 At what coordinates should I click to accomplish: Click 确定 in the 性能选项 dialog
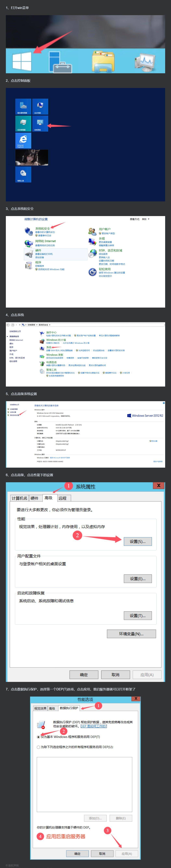coord(77,854)
